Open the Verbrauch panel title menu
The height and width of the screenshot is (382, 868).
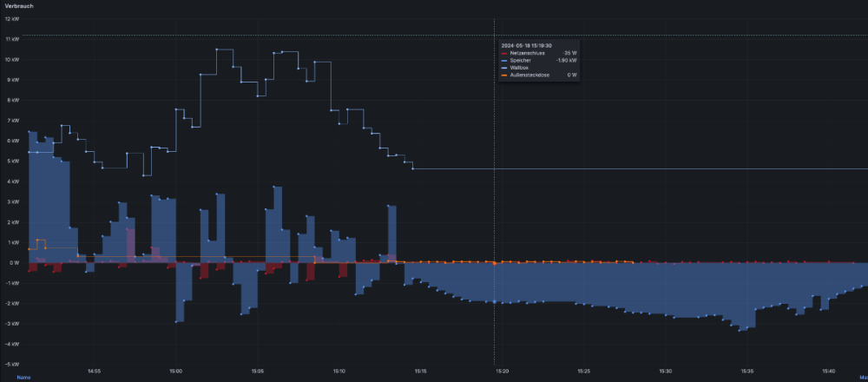(x=19, y=6)
